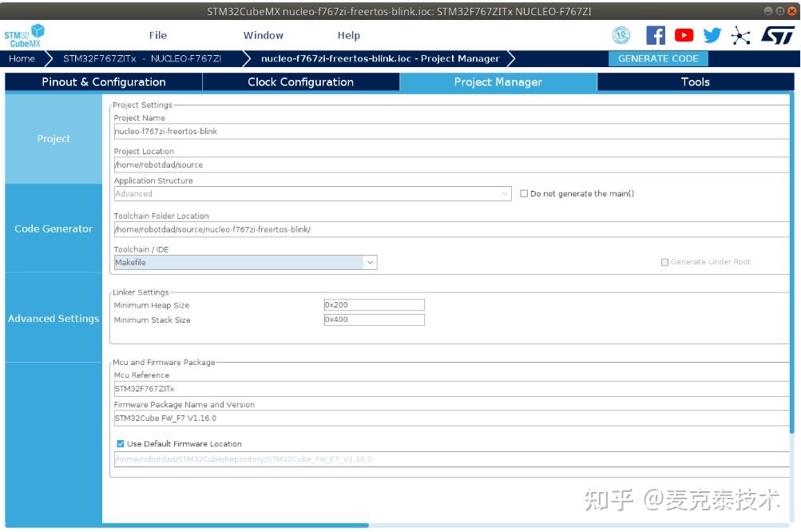Toggle the 'Generate Under Root' checkbox
The image size is (801, 532).
(664, 262)
